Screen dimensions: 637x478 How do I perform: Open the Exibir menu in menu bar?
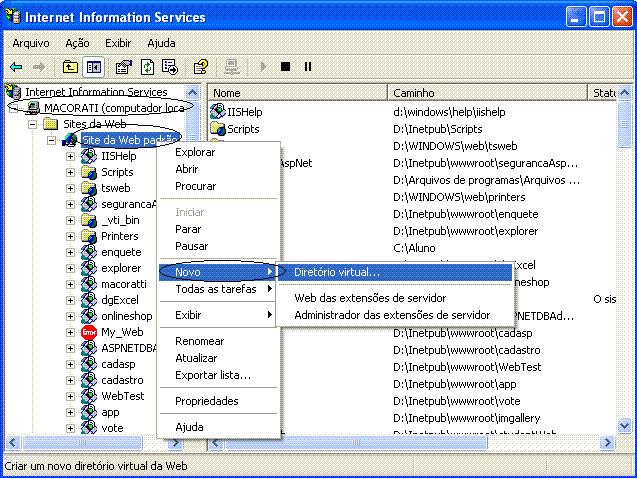click(118, 43)
